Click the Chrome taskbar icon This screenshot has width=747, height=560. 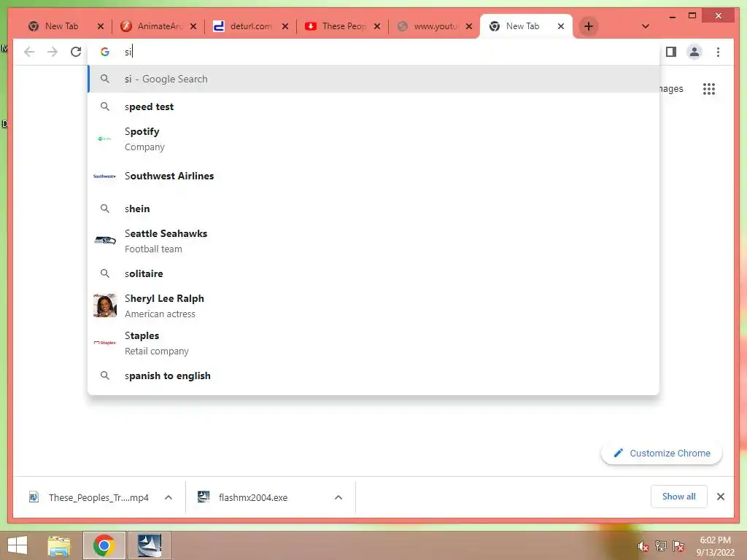(x=104, y=545)
